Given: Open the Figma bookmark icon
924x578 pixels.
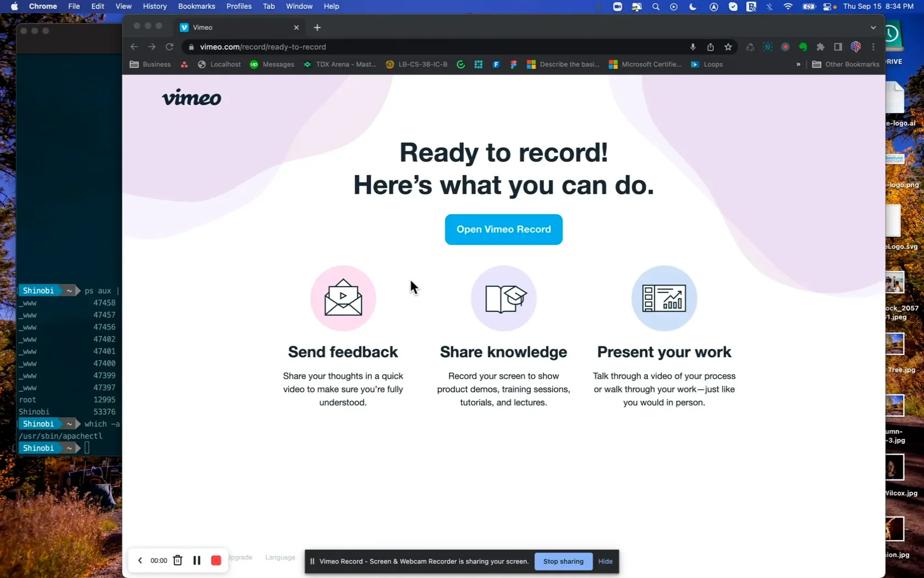Looking at the screenshot, I should (x=514, y=64).
